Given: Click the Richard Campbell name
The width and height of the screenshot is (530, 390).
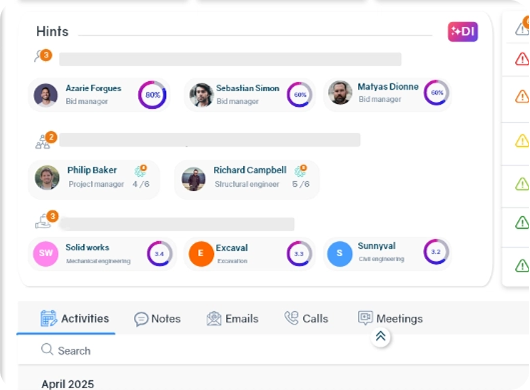Looking at the screenshot, I should [x=250, y=170].
